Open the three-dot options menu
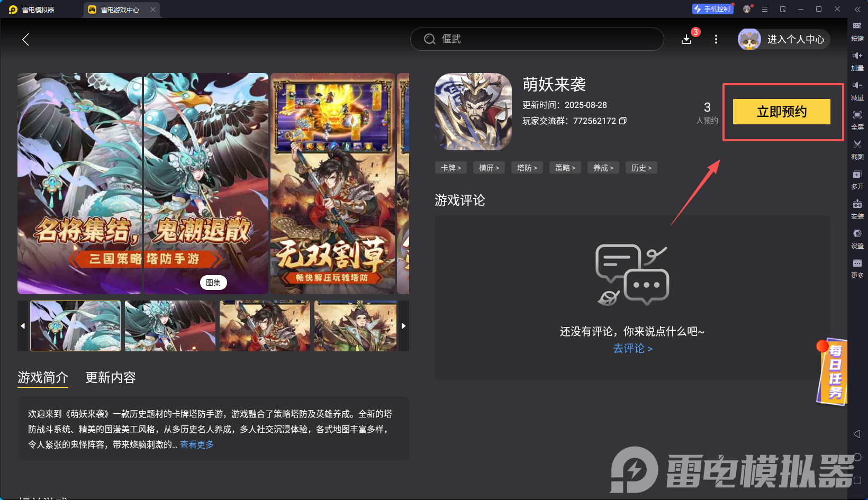 [x=716, y=39]
